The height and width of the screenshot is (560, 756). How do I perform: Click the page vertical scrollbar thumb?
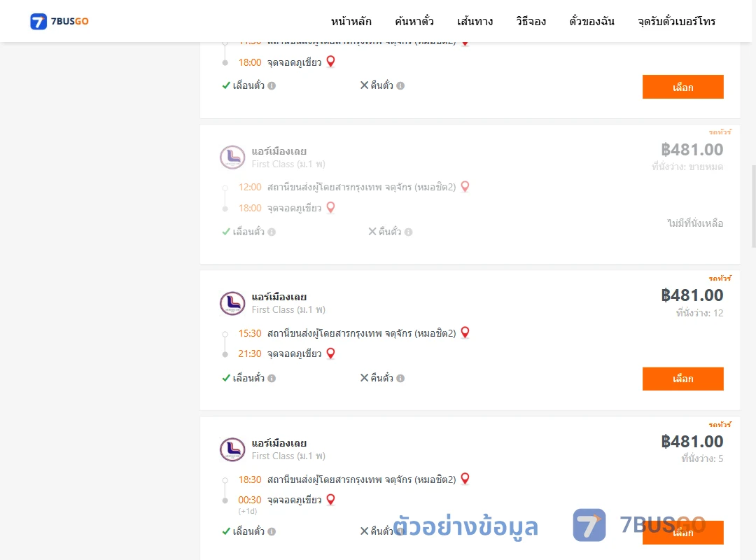(x=754, y=206)
